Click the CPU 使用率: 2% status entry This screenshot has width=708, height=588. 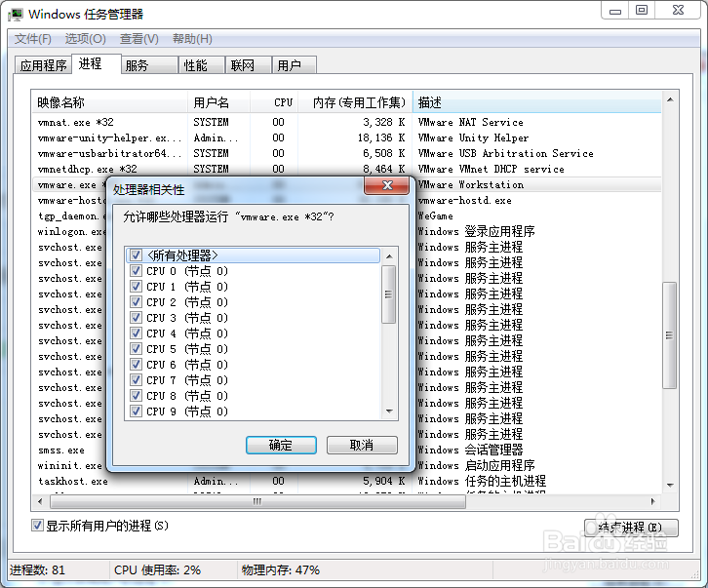tap(158, 569)
